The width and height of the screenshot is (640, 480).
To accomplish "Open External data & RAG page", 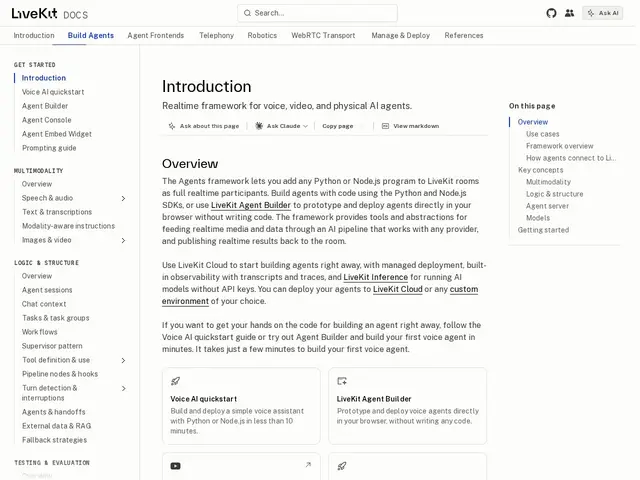I will 56,426.
